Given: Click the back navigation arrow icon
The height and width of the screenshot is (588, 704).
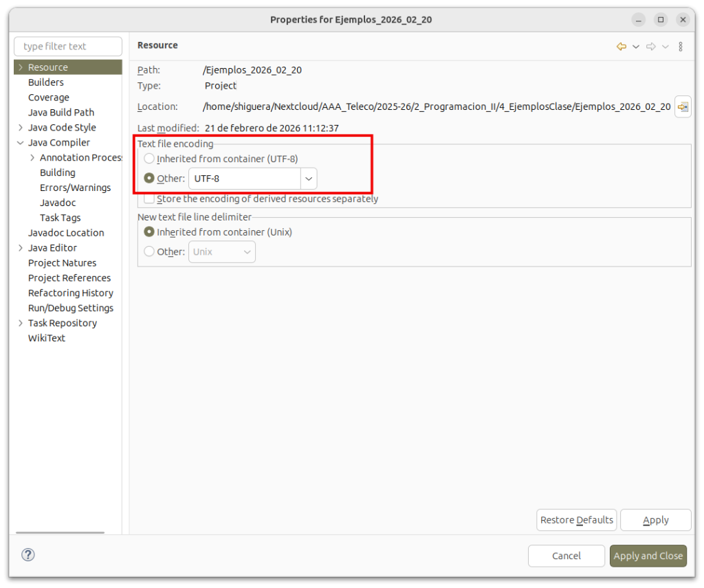Looking at the screenshot, I should [x=621, y=47].
